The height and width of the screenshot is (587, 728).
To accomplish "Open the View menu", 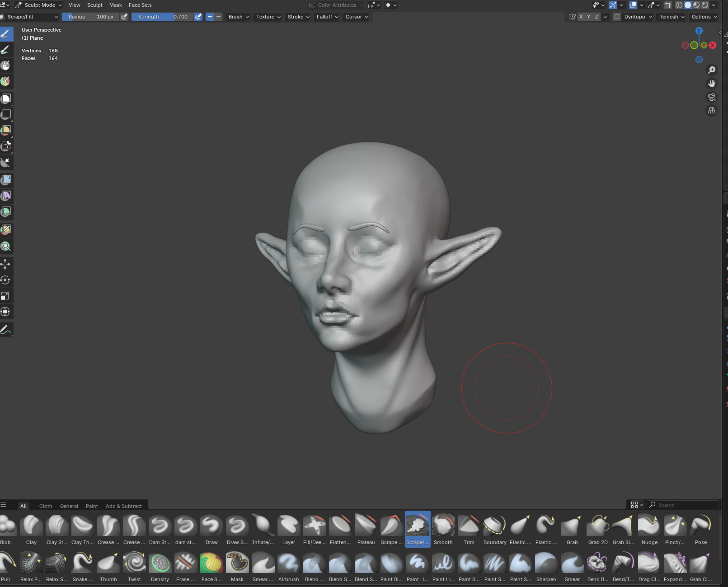I will click(x=74, y=5).
